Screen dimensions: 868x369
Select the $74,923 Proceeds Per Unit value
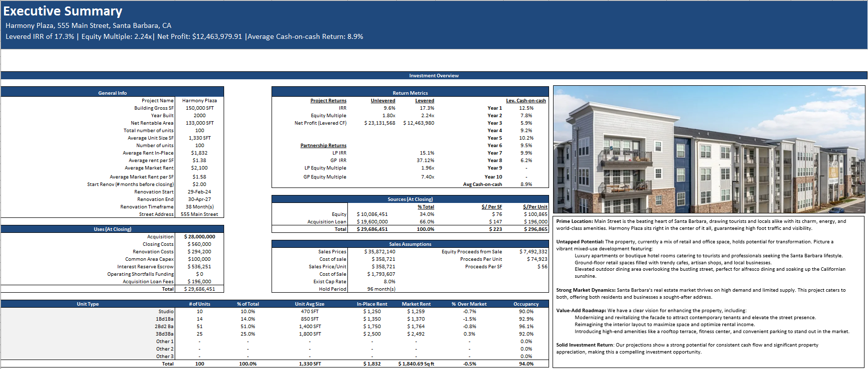pos(537,259)
